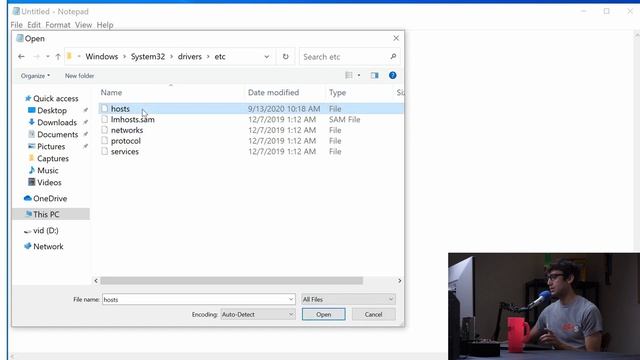This screenshot has height=360, width=640.
Task: Click the scroll left arrow in file list
Action: [96, 280]
